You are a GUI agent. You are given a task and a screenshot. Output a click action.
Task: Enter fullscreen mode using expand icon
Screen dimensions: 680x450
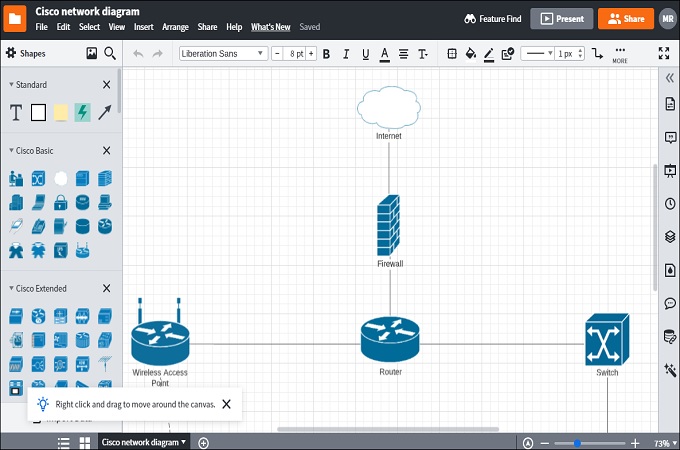(664, 54)
